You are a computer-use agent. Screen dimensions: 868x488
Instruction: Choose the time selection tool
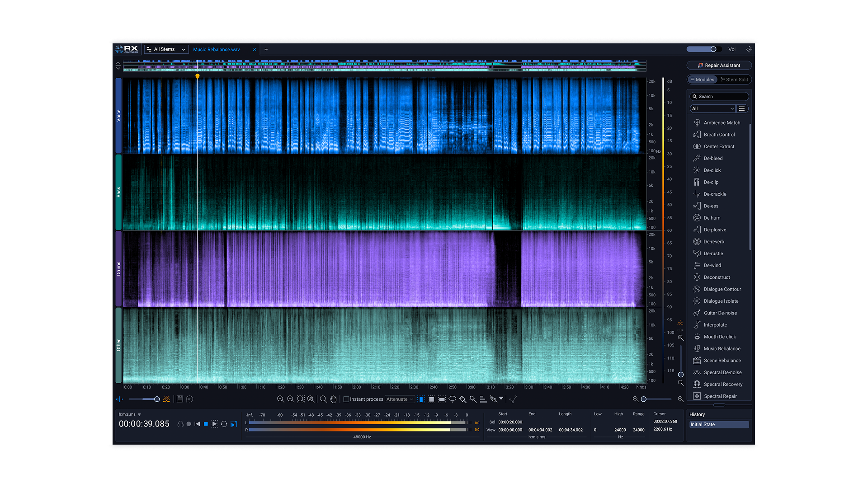coord(421,399)
